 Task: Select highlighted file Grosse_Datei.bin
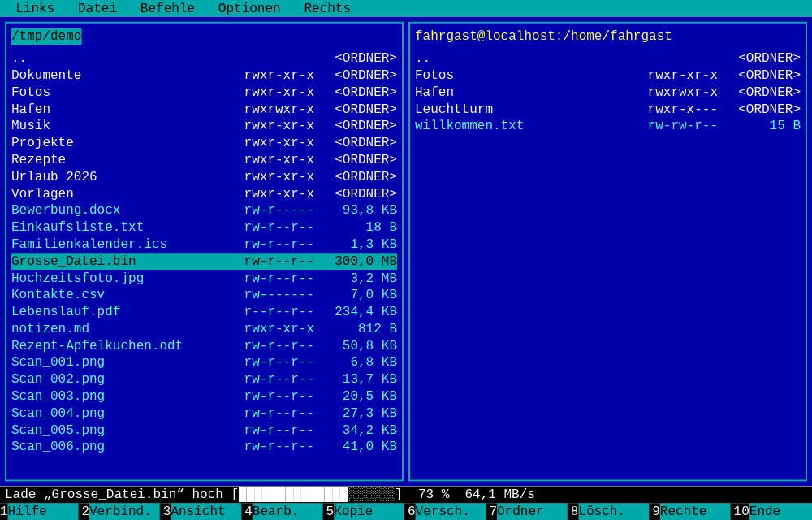(x=204, y=261)
